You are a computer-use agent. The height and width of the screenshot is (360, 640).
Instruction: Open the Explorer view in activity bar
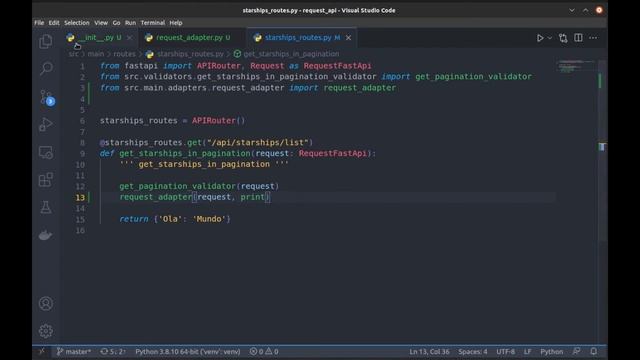(x=46, y=42)
